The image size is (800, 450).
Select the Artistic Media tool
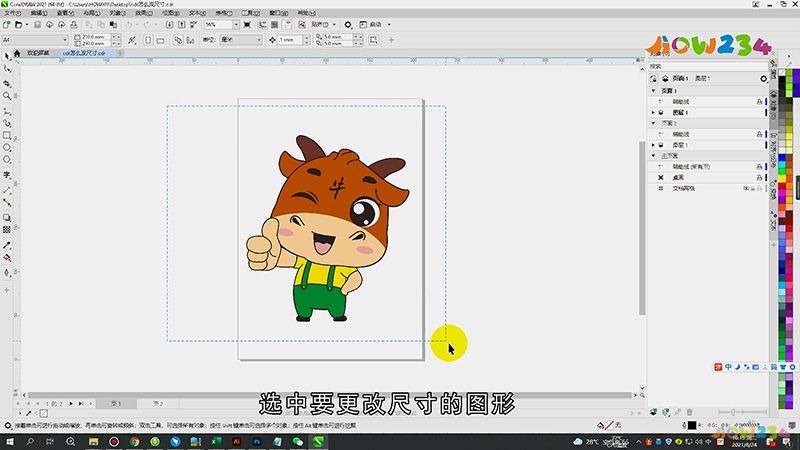pyautogui.click(x=7, y=123)
